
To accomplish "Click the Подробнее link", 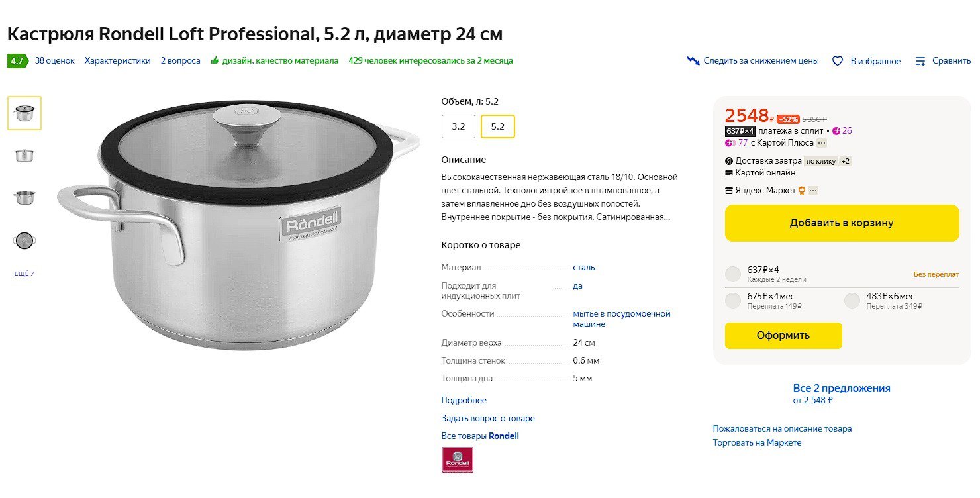I will coord(464,400).
